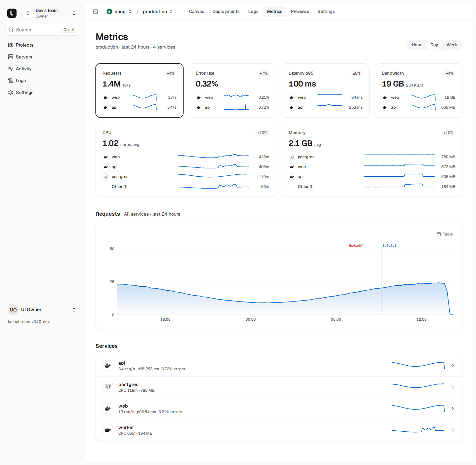The height and width of the screenshot is (465, 476).
Task: Switch time range to Hour
Action: click(x=416, y=45)
